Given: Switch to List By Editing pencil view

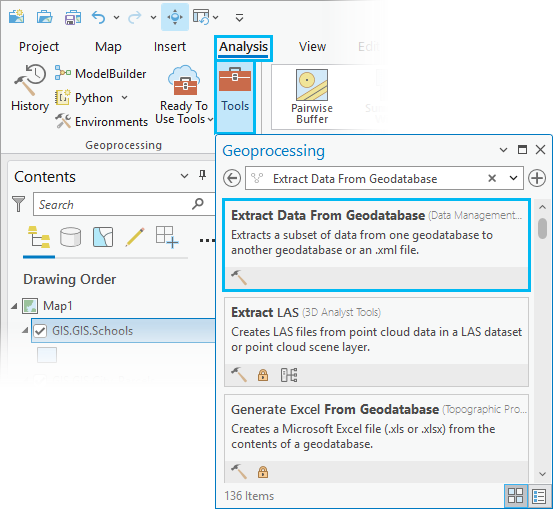Looking at the screenshot, I should pos(135,237).
